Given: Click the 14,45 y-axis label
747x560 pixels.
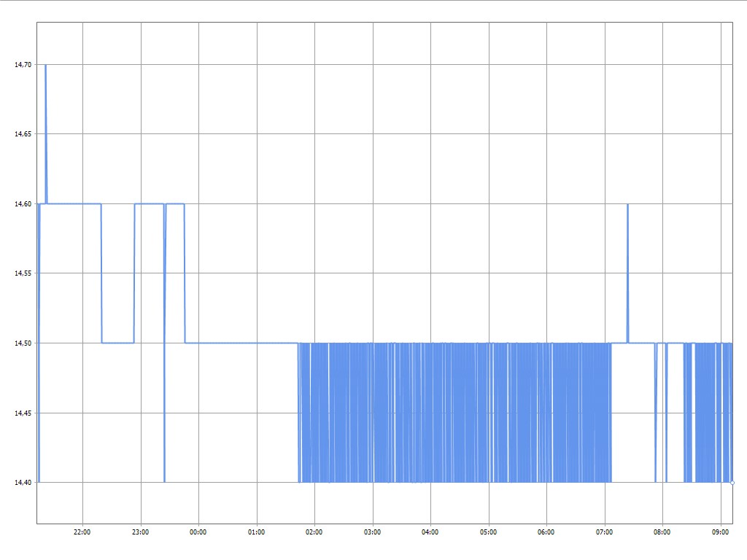Looking at the screenshot, I should tap(23, 413).
